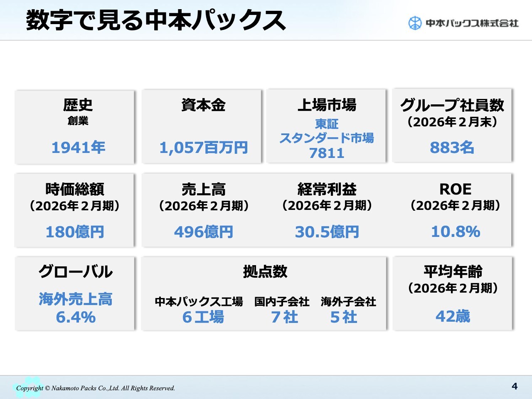This screenshot has width=532, height=399.
Task: Select the 海外売上高 6.4% text
Action: click(76, 308)
